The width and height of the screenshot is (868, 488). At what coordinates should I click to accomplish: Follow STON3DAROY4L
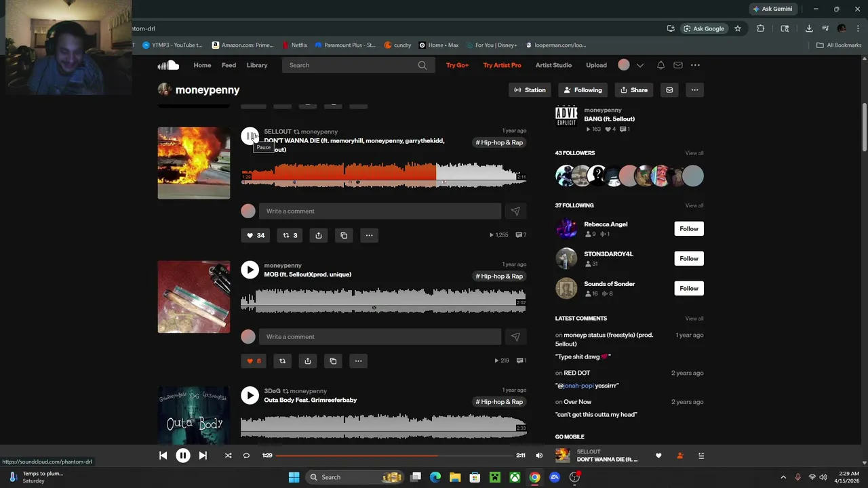(x=689, y=258)
